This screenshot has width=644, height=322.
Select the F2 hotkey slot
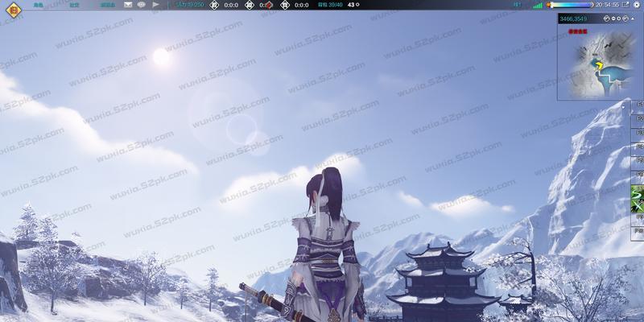[638, 122]
